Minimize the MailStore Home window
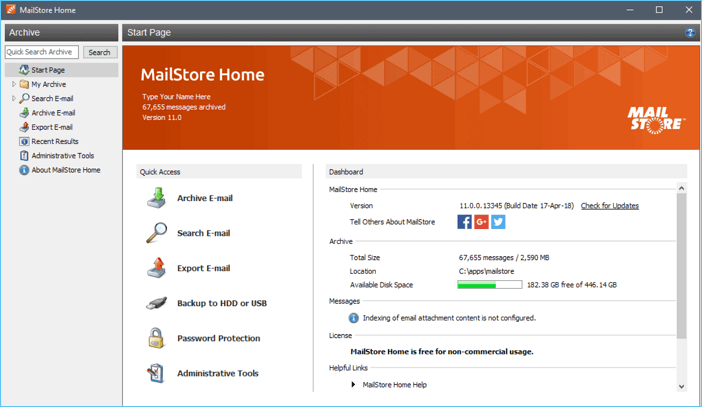The height and width of the screenshot is (407, 702). pos(630,9)
